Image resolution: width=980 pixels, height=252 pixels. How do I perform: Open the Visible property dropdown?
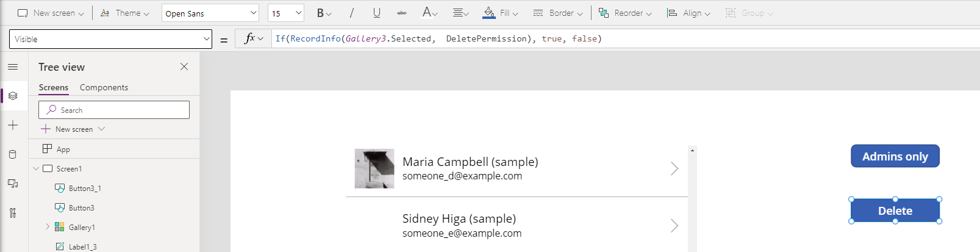[110, 39]
